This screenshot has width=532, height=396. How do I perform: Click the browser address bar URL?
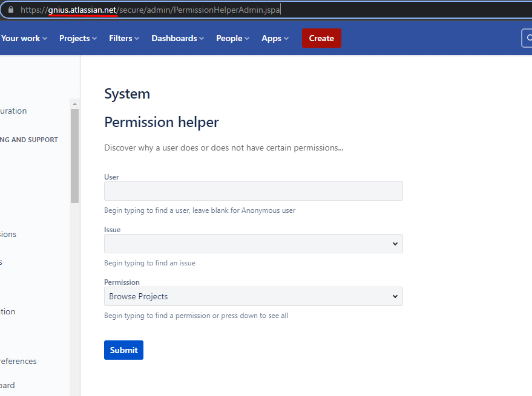point(150,10)
